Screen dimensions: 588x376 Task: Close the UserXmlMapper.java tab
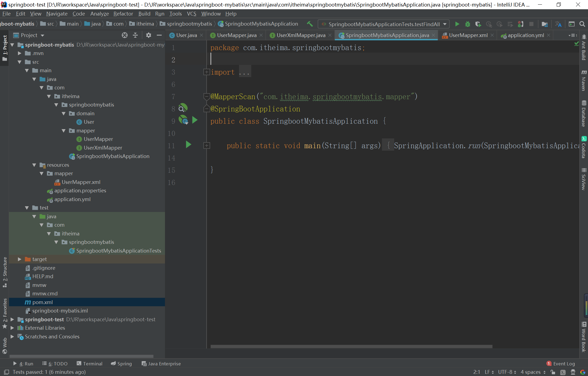click(330, 35)
